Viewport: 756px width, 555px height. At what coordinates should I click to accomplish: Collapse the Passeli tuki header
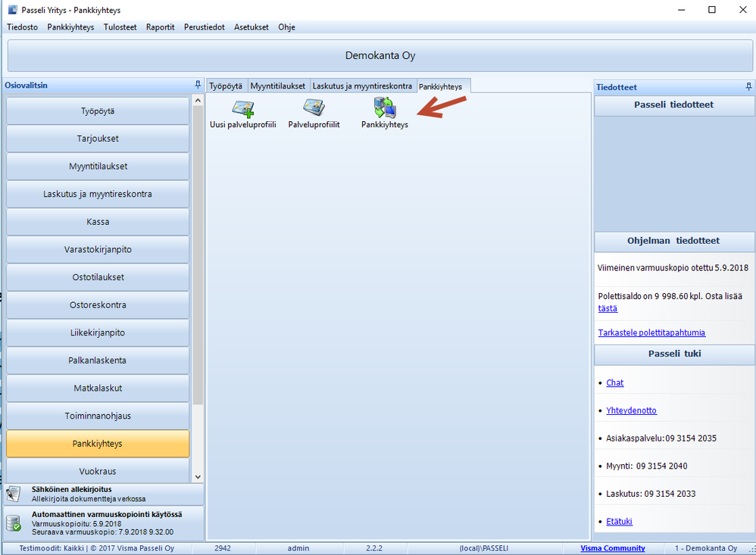[674, 354]
